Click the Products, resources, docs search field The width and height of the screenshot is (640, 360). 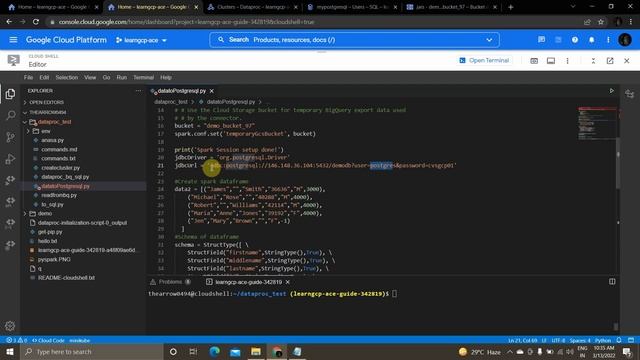click(354, 40)
